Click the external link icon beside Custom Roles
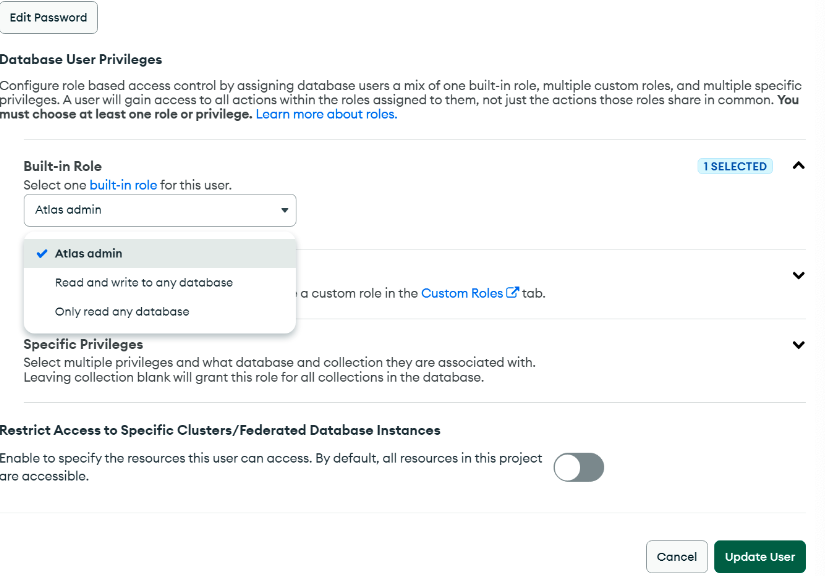This screenshot has height=576, width=825. [512, 292]
